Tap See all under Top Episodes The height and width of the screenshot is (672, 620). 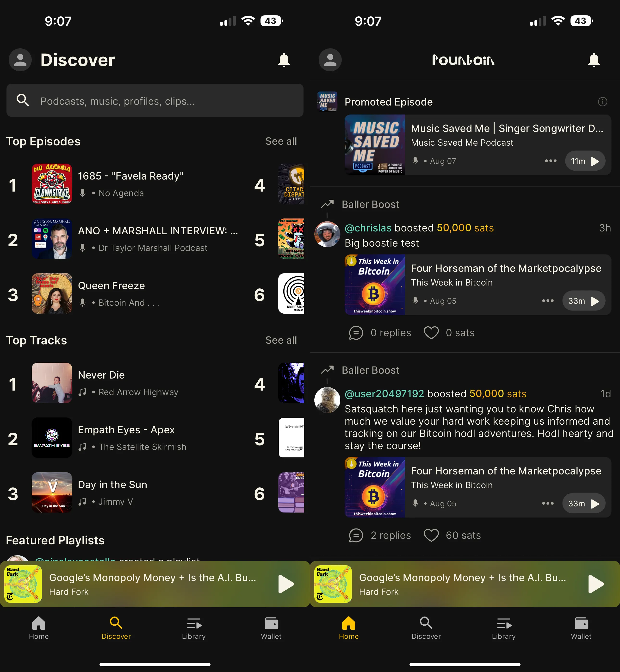point(282,141)
